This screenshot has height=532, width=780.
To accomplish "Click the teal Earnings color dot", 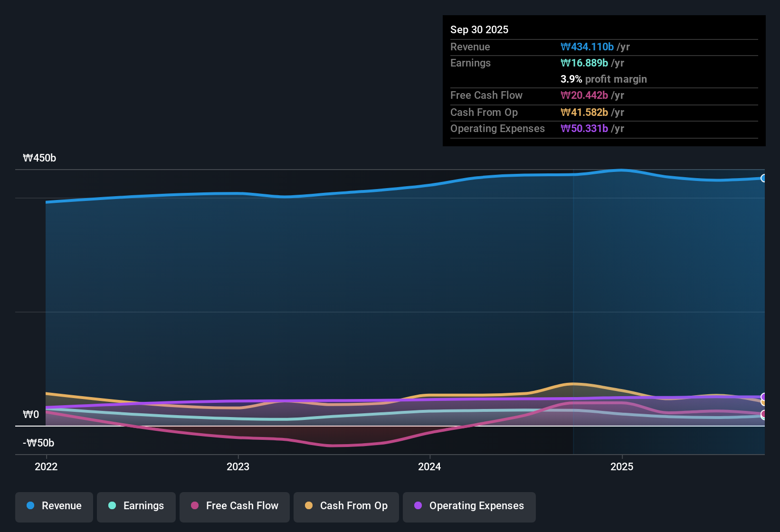I will pyautogui.click(x=113, y=506).
